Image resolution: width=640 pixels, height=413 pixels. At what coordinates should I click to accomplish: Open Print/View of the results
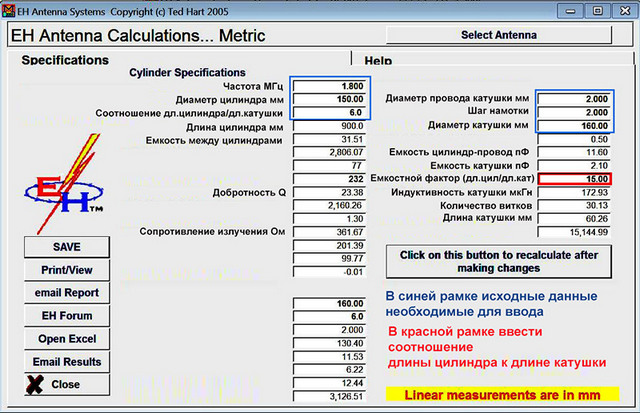(67, 270)
